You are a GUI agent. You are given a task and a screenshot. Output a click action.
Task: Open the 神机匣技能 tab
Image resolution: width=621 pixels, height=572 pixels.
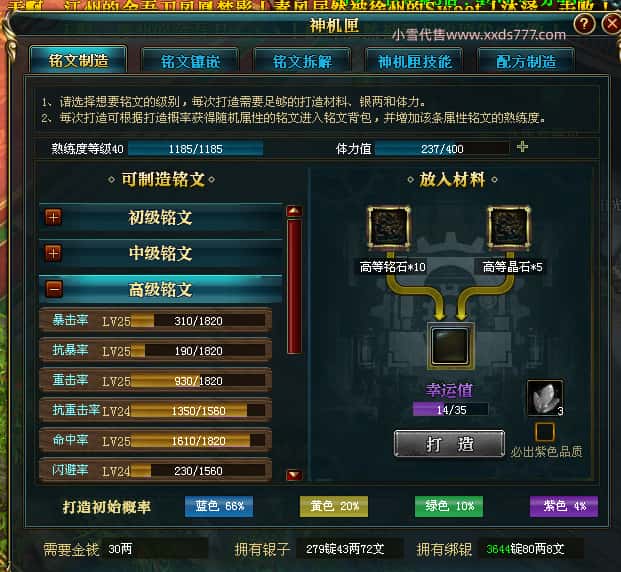coord(414,61)
